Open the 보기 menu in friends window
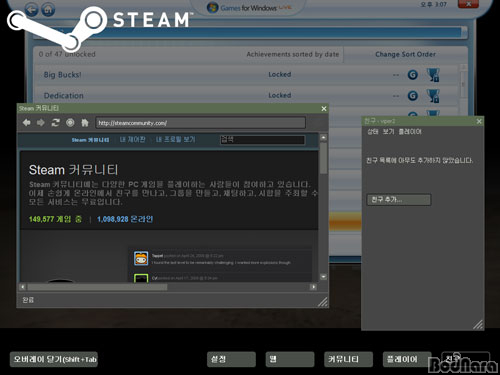Viewport: 500px width, 375px height. 388,132
